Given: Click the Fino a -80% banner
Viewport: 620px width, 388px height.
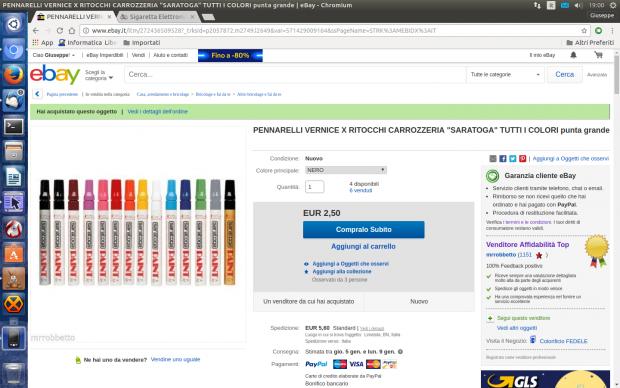Looking at the screenshot, I should 230,55.
